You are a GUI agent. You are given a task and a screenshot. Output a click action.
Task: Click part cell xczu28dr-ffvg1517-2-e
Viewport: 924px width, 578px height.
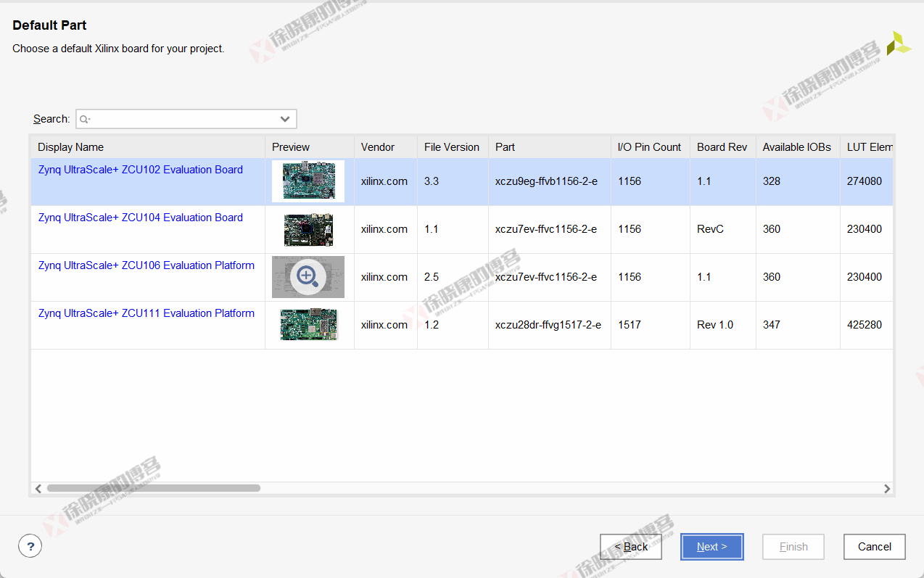pyautogui.click(x=548, y=325)
